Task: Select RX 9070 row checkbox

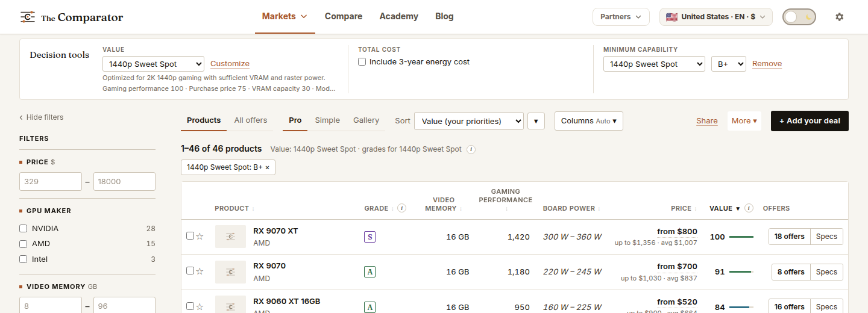Action: coord(190,271)
